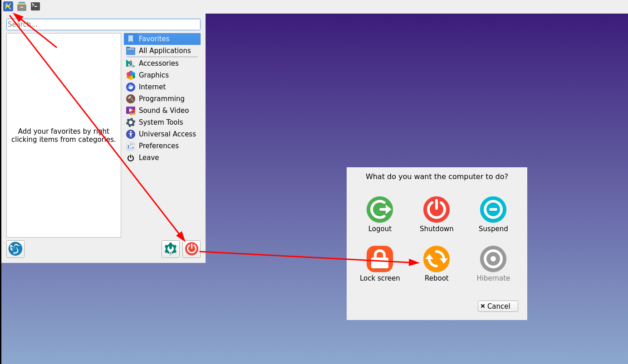
Task: Select the Favorites category
Action: (x=162, y=39)
